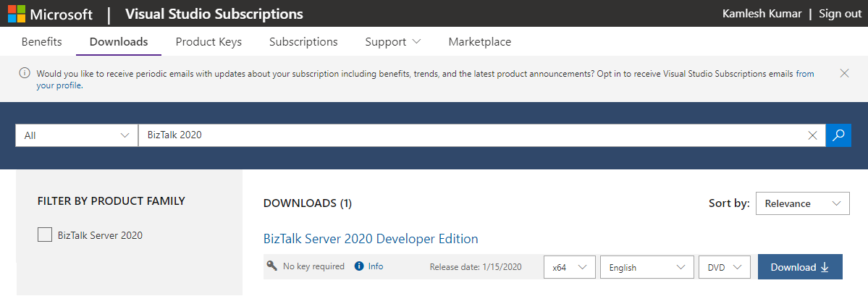The width and height of the screenshot is (868, 304).
Task: Switch to the Benefits tab
Action: (x=41, y=42)
